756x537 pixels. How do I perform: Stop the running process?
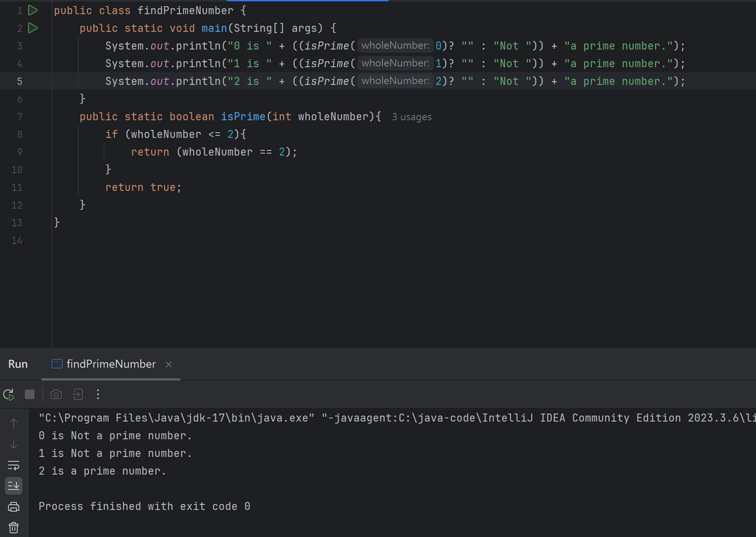coord(30,394)
